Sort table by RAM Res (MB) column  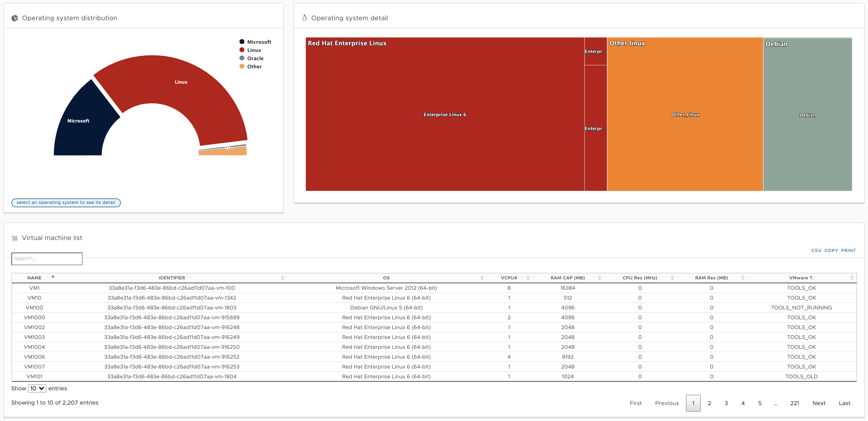coord(743,278)
